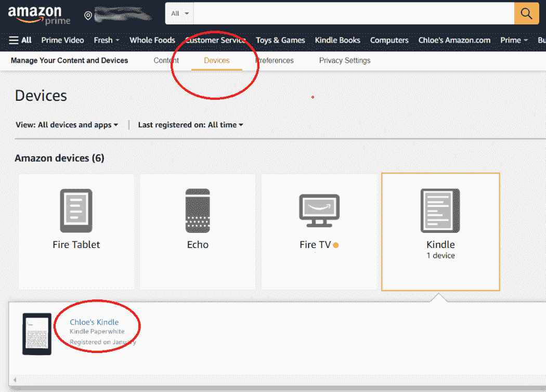Click the Kindle Paperwhite thumbnail image
Screen dimensions: 546x392
[x=37, y=334]
